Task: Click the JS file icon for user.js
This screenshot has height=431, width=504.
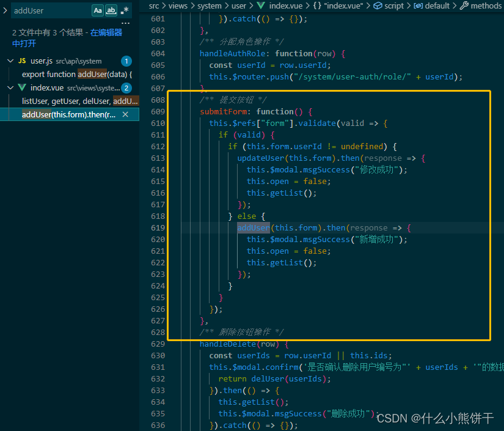Action: (x=22, y=61)
